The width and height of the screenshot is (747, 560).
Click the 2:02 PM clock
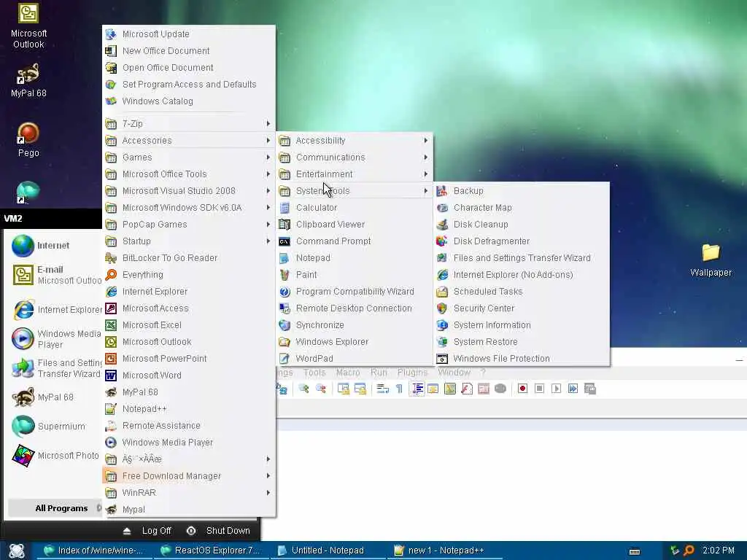pyautogui.click(x=718, y=551)
